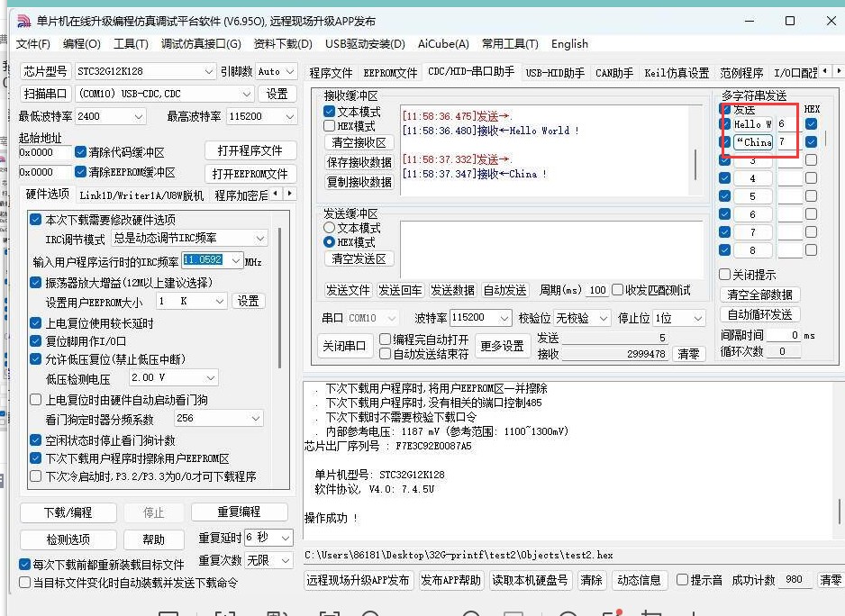Enable 提示音 checkbox
Viewport: 845px width, 616px height.
pos(682,580)
